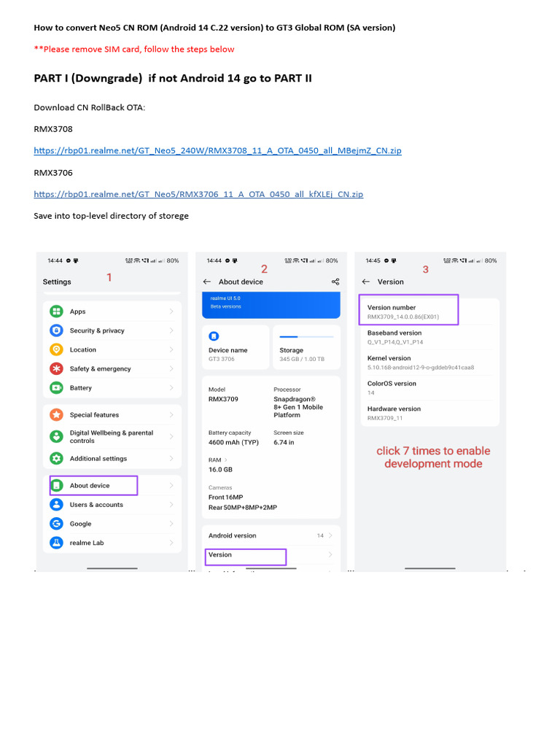Tap the Kernel version entry
The image size is (560, 747).
point(430,363)
